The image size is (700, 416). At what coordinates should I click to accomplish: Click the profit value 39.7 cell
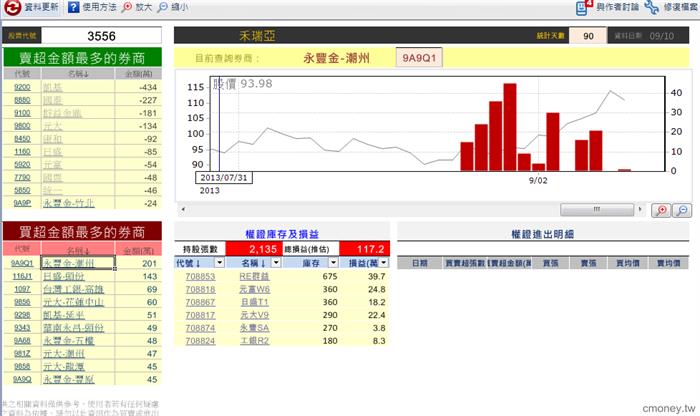(x=364, y=276)
